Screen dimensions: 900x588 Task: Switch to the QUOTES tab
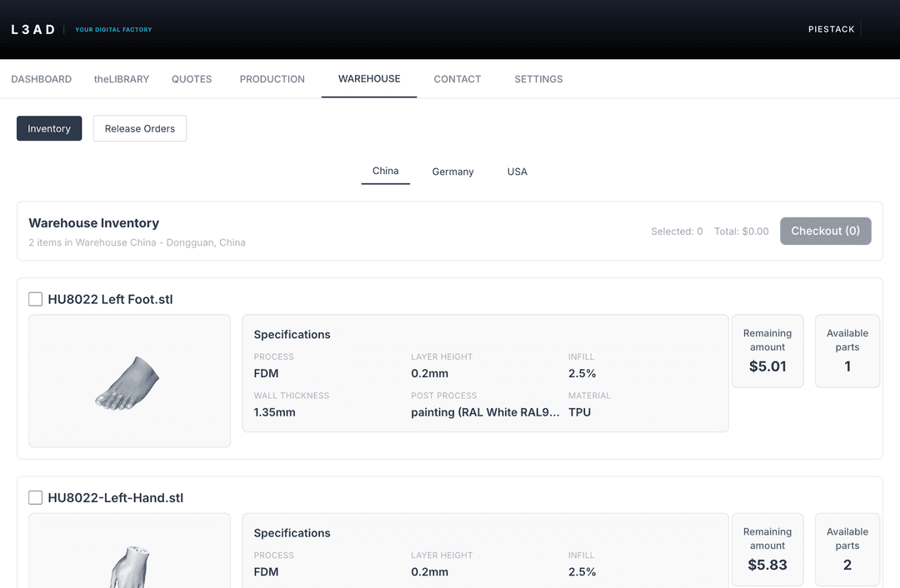click(192, 79)
